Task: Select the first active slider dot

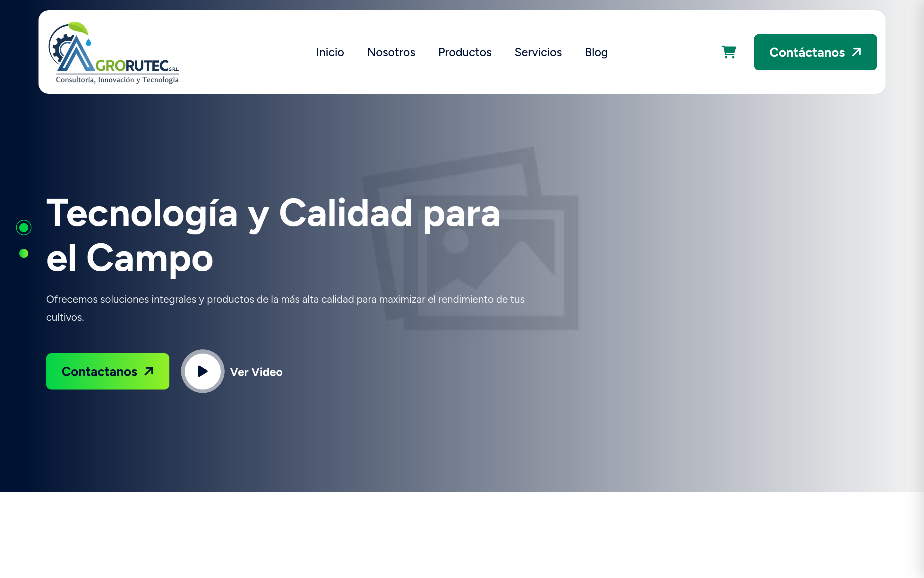Action: 24,227
